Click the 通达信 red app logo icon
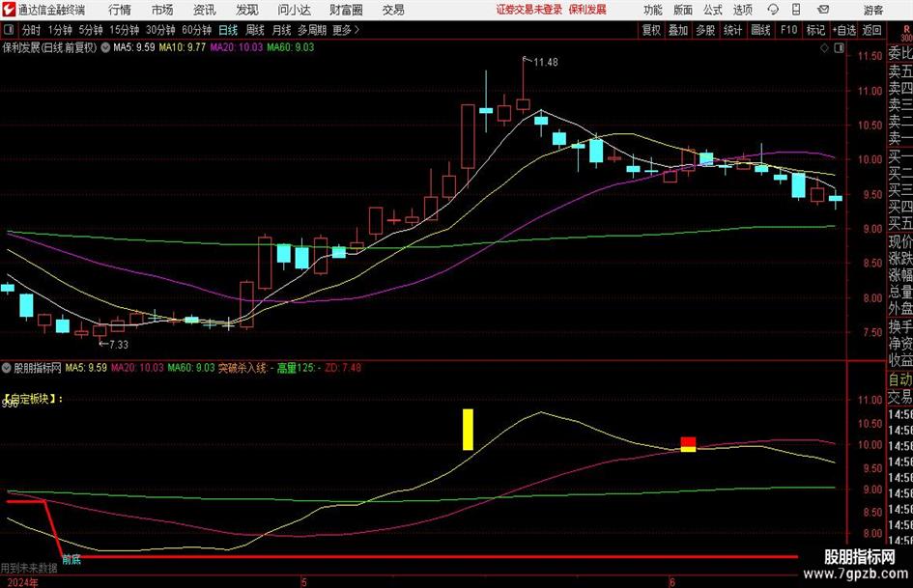Screen dimensions: 913x588 coord(8,10)
